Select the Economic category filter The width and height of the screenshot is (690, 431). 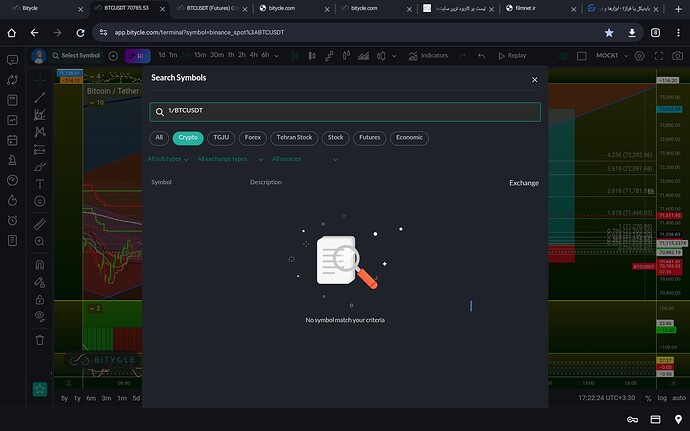(x=409, y=138)
